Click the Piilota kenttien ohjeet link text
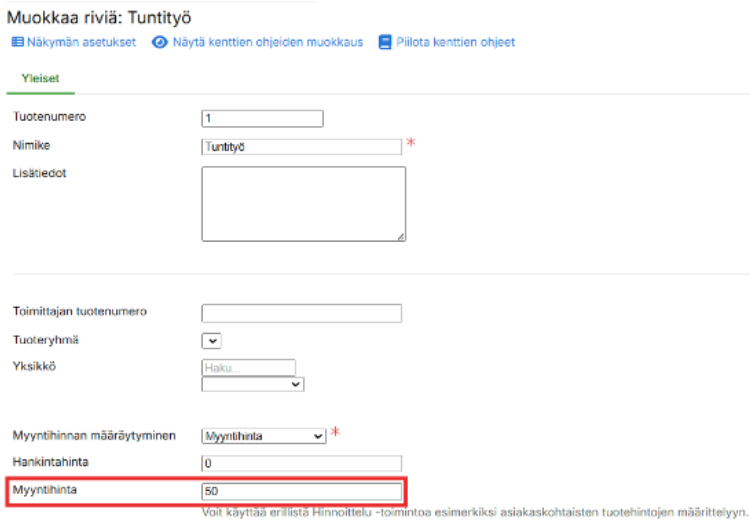Screen dimensions: 750x526 (455, 42)
